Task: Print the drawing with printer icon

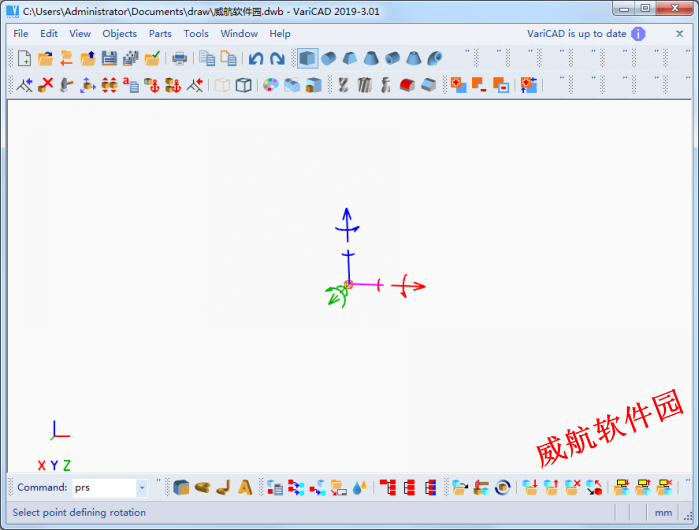Action: pyautogui.click(x=180, y=58)
